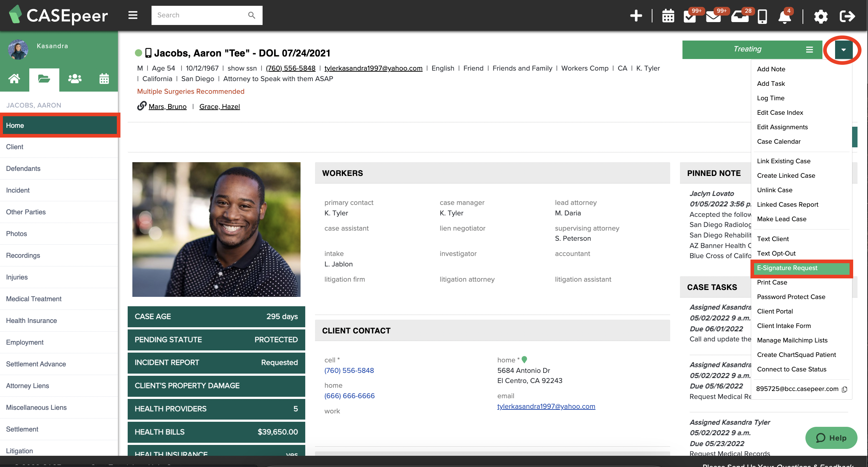Open the CASEpeer quick add plus icon
The image size is (868, 467).
[x=636, y=16]
